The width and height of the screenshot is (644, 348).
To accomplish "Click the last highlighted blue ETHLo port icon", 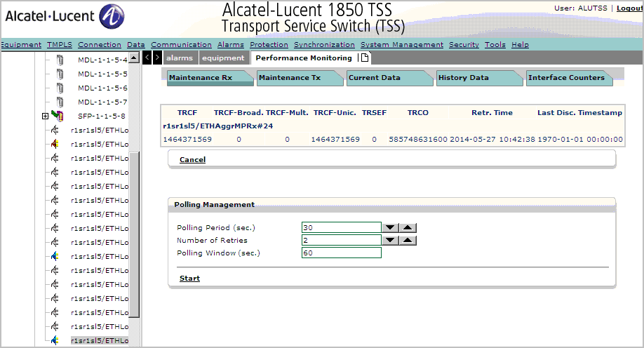I will (55, 340).
